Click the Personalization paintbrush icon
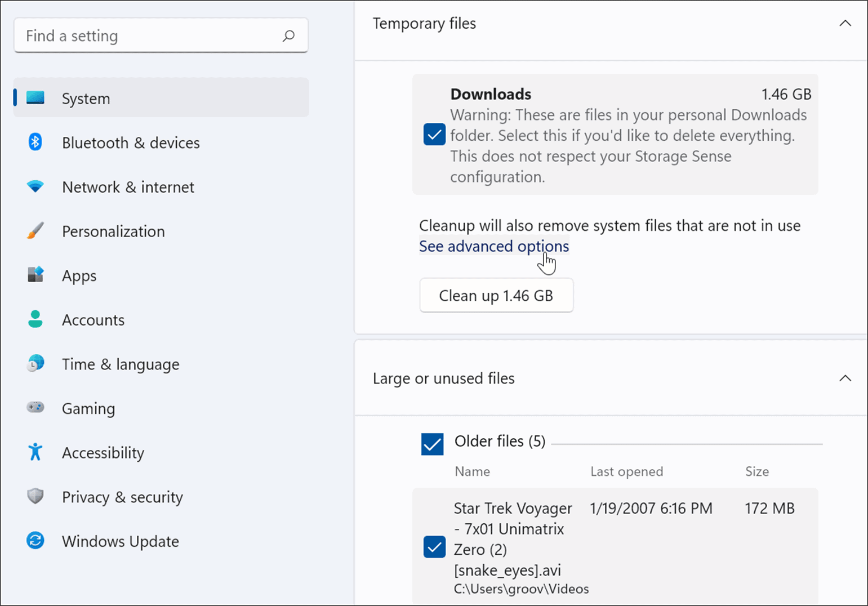The width and height of the screenshot is (868, 606). [x=35, y=231]
